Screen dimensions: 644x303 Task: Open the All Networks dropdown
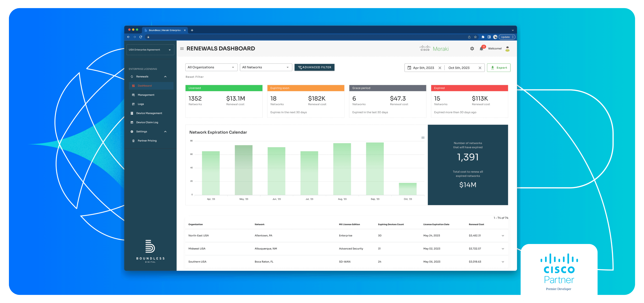(266, 67)
